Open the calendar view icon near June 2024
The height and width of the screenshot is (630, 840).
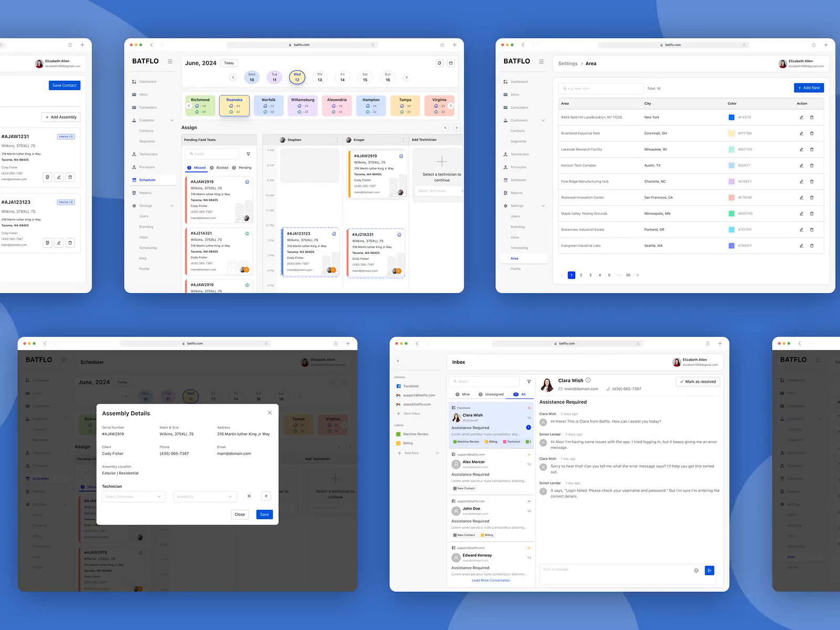450,62
